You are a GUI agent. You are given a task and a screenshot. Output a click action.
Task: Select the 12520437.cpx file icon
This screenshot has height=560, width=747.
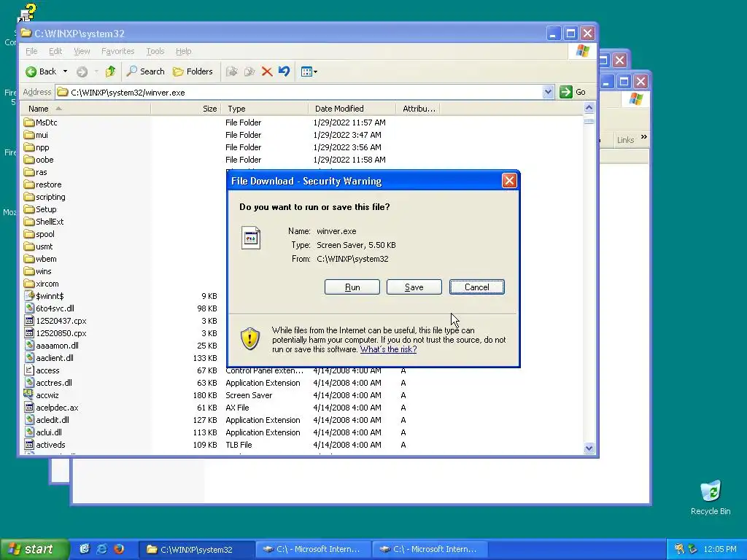(x=29, y=321)
